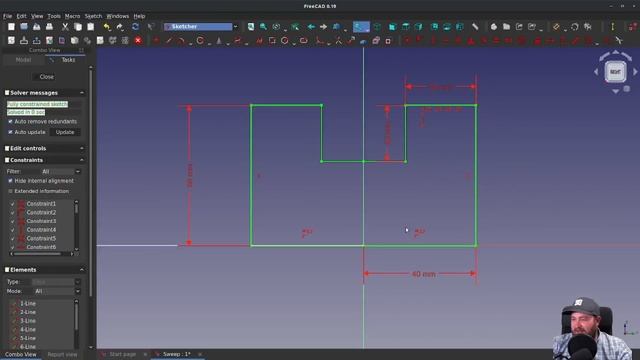The height and width of the screenshot is (360, 640).
Task: Collapse the Elements section
Action: [82, 270]
